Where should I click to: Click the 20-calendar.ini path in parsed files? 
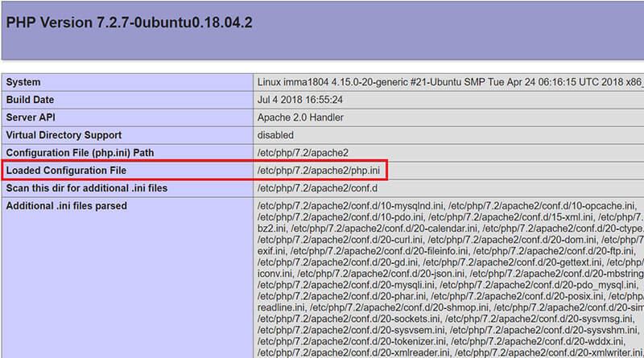[x=384, y=228]
